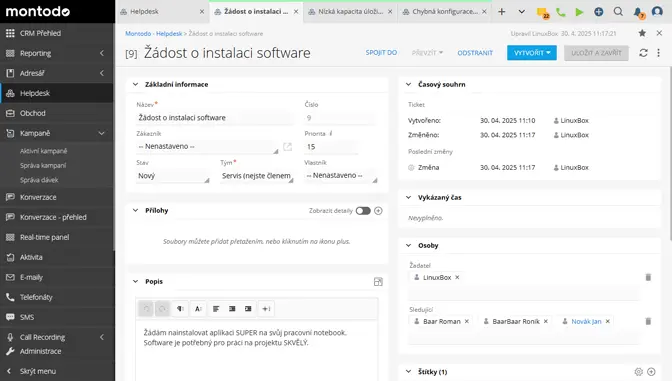Click the blue plus circle icon
Screen dimensions: 672x381
pos(599,12)
